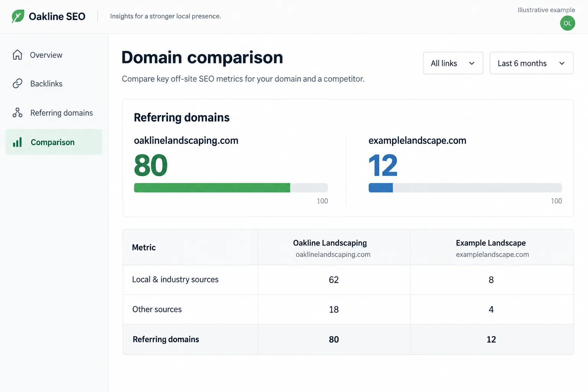This screenshot has height=392, width=588.
Task: Select the Comparison menu item
Action: 54,142
